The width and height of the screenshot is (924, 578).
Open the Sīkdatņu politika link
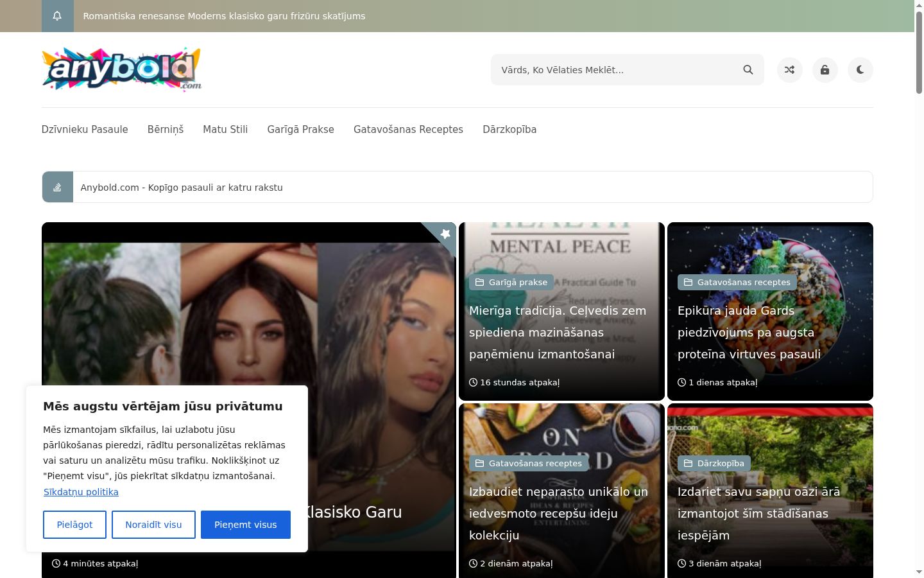(81, 492)
